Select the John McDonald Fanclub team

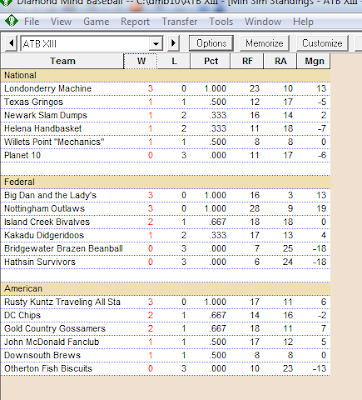tap(52, 342)
